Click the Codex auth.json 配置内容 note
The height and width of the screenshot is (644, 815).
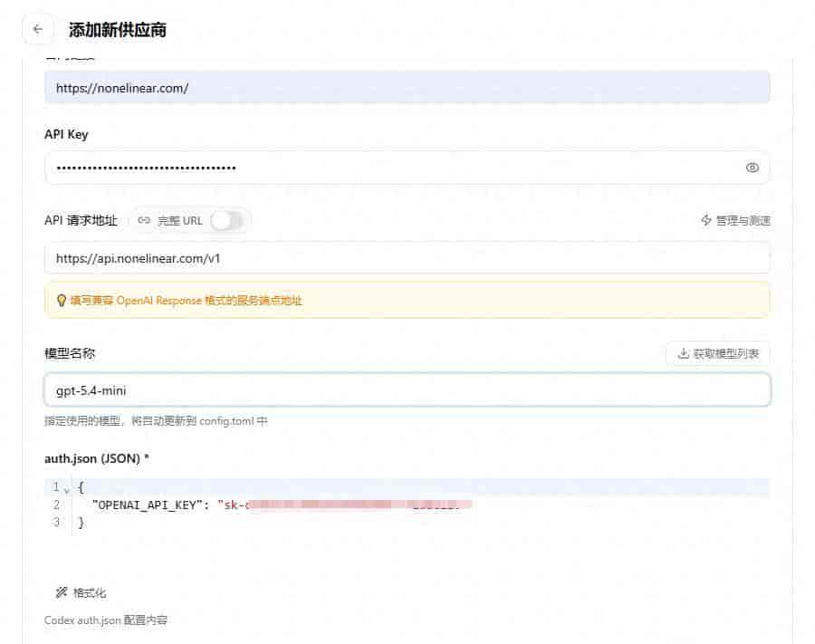[106, 620]
